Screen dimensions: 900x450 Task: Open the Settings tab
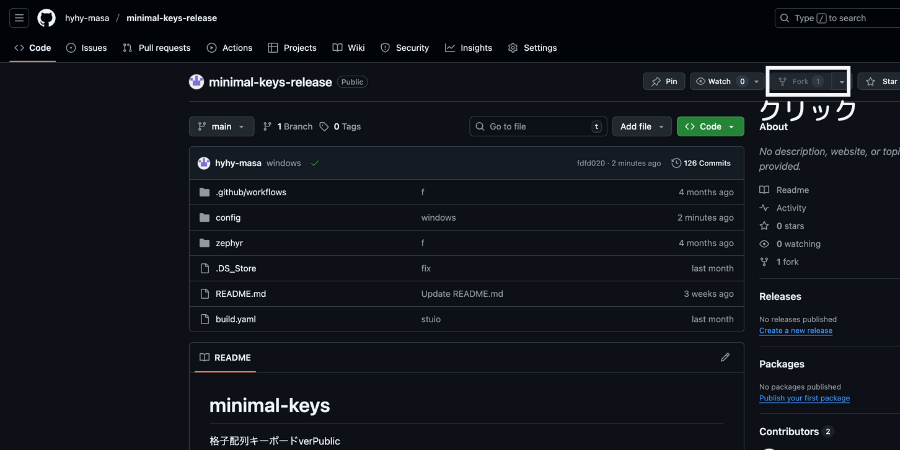pos(532,48)
